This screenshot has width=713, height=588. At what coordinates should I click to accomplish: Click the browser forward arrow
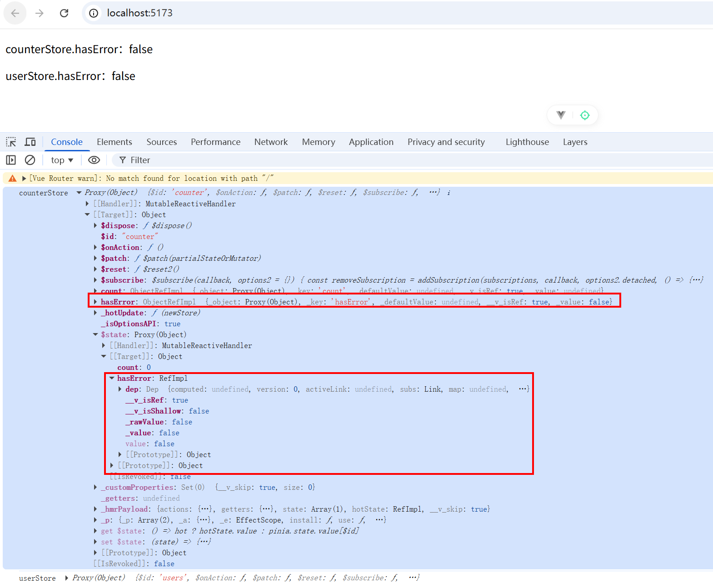40,13
